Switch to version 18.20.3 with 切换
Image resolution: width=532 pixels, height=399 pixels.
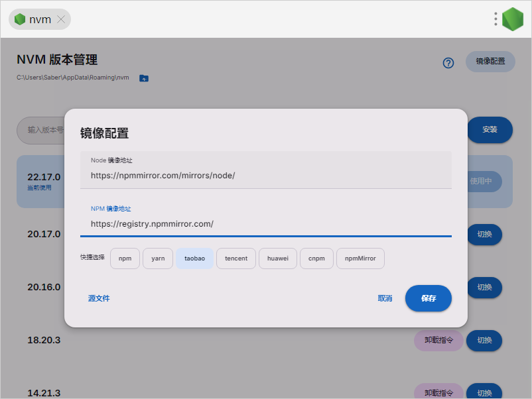(484, 341)
